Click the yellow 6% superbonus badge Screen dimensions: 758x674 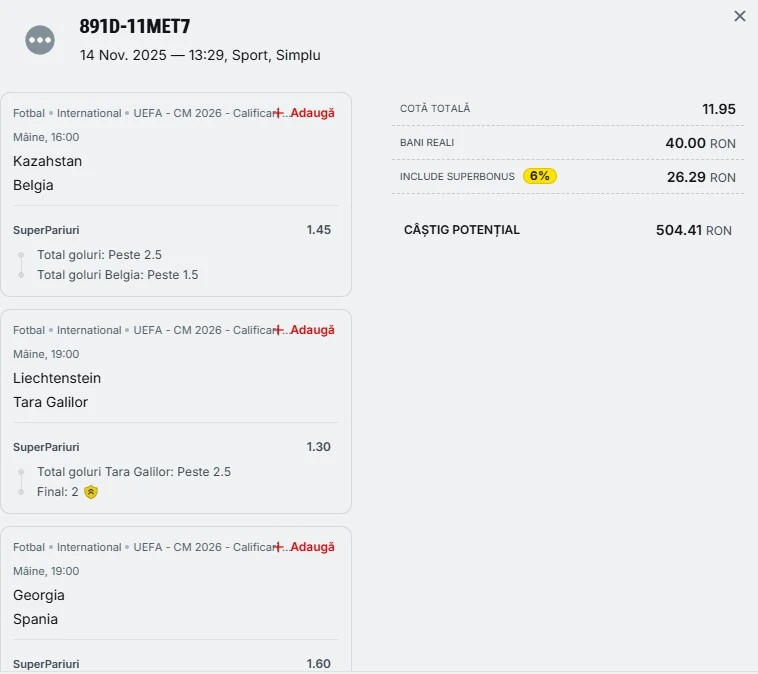point(540,176)
